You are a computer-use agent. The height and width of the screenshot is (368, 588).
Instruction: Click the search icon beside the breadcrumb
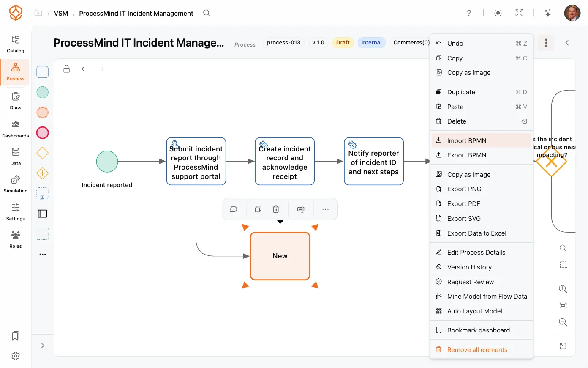pyautogui.click(x=207, y=13)
